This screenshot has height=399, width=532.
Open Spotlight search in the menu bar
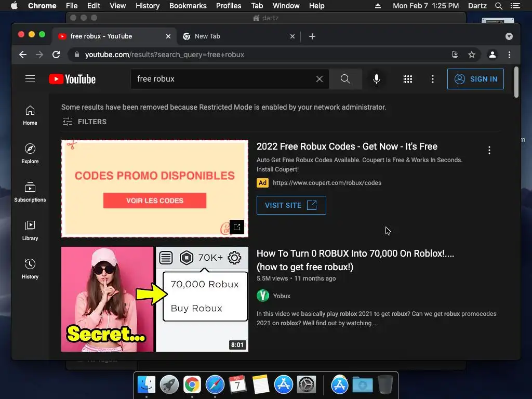tap(498, 6)
